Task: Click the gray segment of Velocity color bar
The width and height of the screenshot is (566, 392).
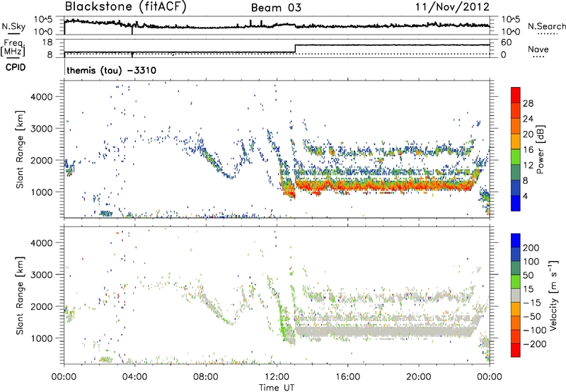Action: point(516,295)
